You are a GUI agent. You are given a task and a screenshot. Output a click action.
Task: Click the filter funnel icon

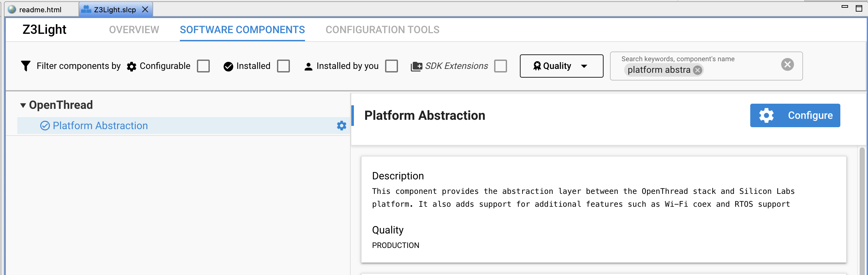pos(26,66)
